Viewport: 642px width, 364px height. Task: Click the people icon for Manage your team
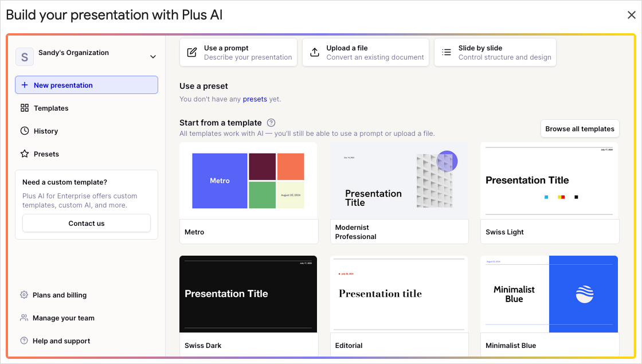24,318
